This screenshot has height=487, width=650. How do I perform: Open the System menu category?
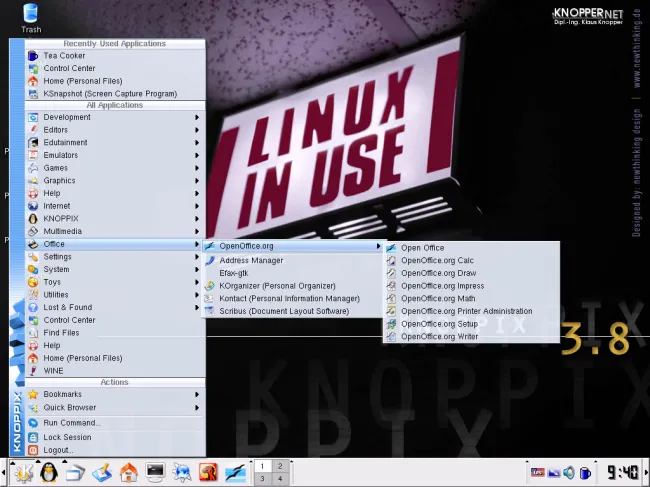pyautogui.click(x=115, y=269)
